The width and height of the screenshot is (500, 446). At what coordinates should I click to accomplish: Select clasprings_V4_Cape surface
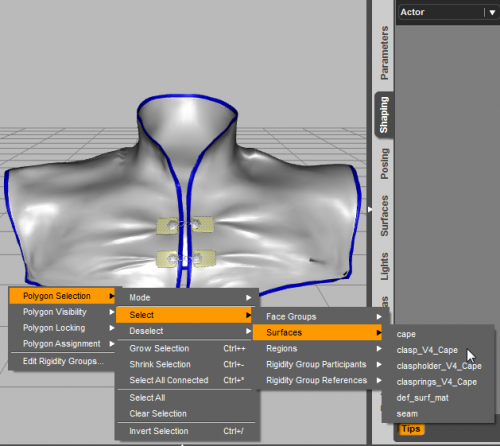click(x=438, y=382)
